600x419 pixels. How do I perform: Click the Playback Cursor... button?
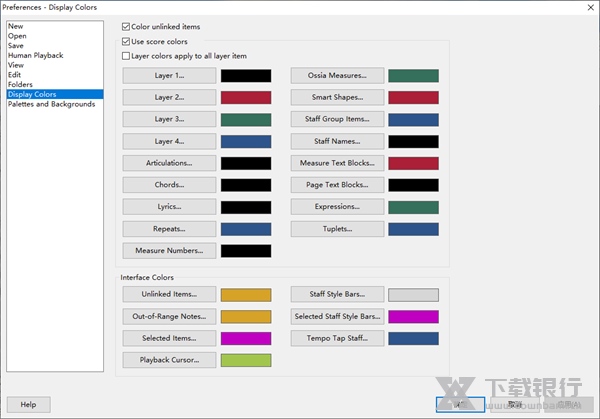pyautogui.click(x=169, y=360)
